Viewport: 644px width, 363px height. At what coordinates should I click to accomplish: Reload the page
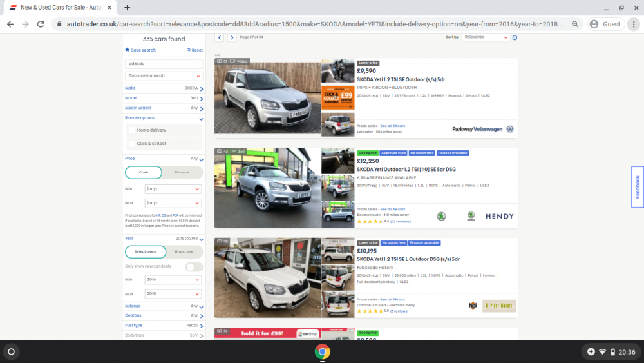click(x=40, y=25)
